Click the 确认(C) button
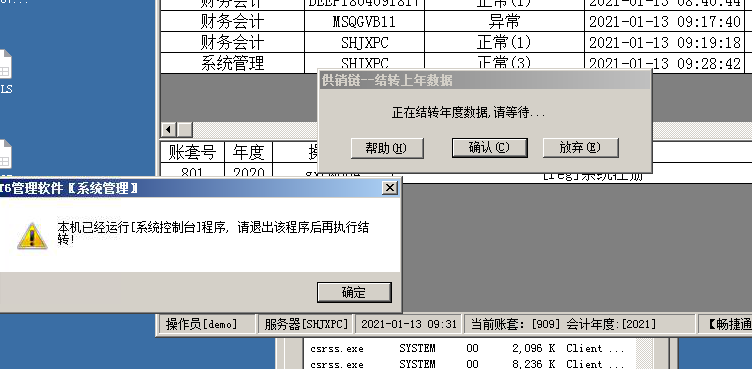 [x=489, y=148]
